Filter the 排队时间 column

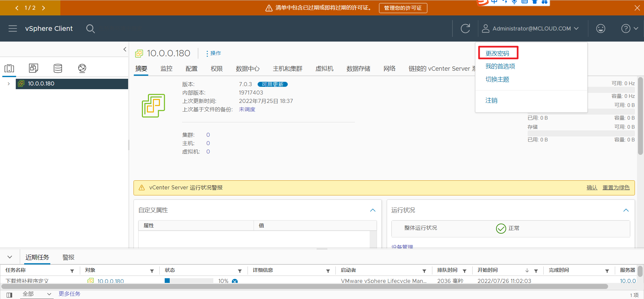(465, 271)
